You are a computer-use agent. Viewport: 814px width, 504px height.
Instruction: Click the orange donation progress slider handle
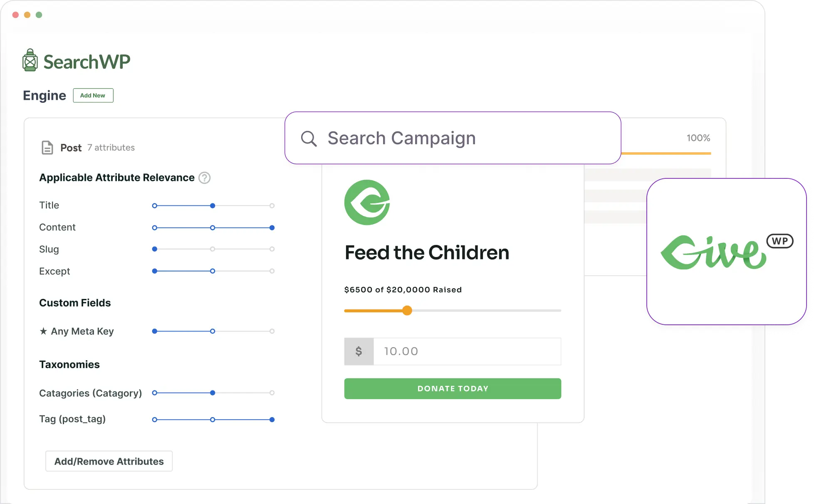[407, 310]
